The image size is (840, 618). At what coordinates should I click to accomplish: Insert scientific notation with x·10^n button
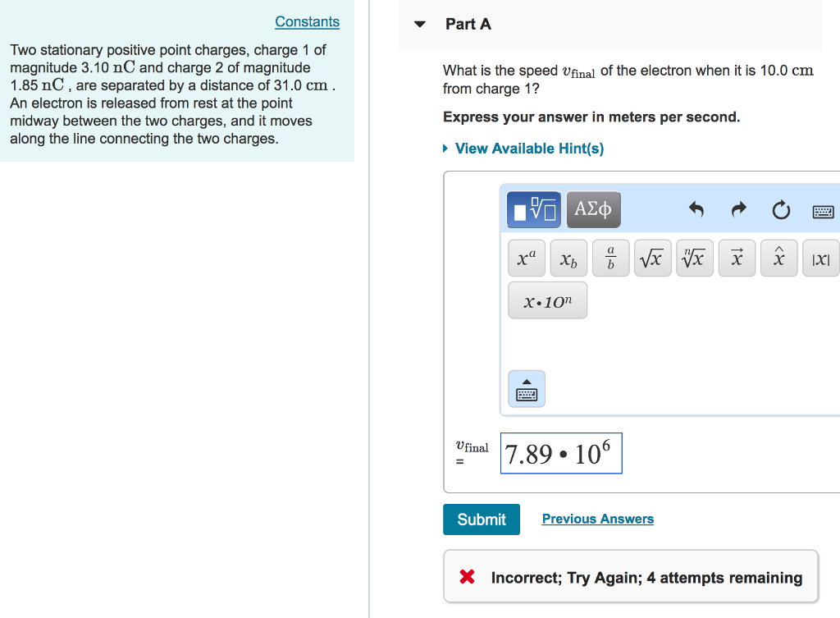tap(547, 300)
